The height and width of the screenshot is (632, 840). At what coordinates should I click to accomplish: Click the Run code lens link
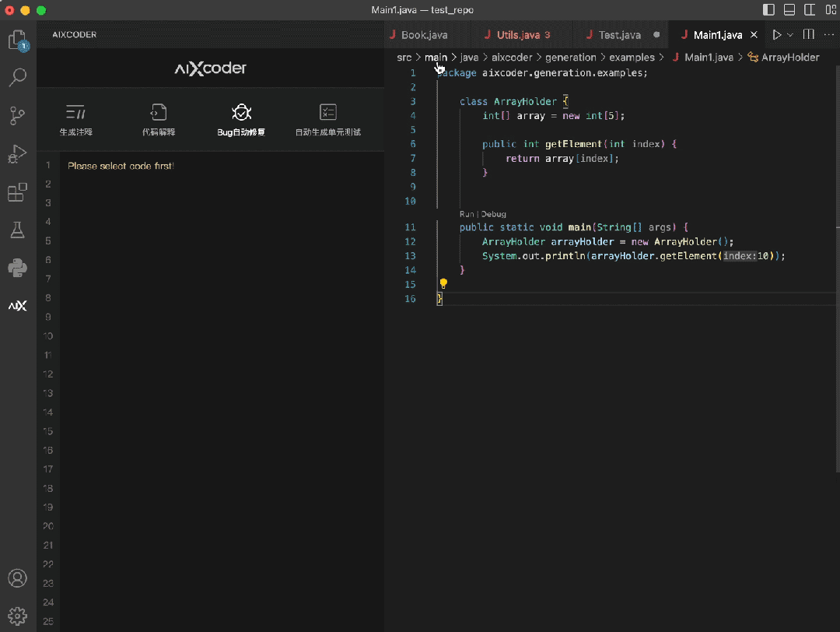pyautogui.click(x=467, y=214)
